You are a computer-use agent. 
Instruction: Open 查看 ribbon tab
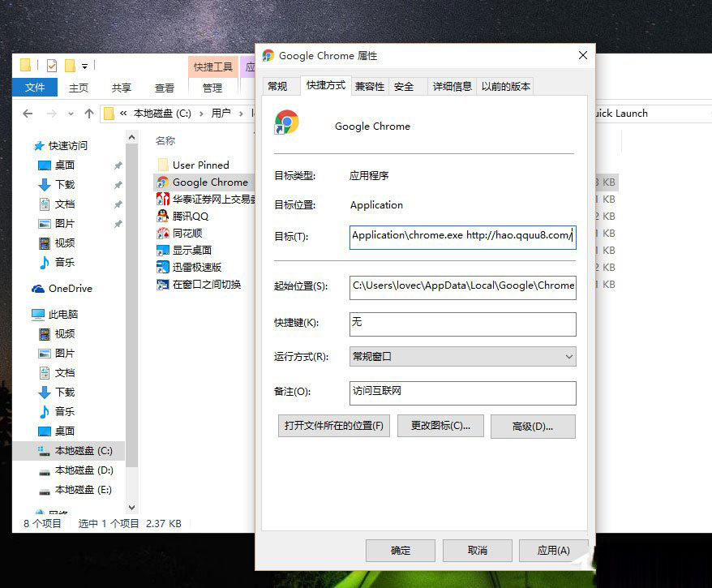coord(165,88)
